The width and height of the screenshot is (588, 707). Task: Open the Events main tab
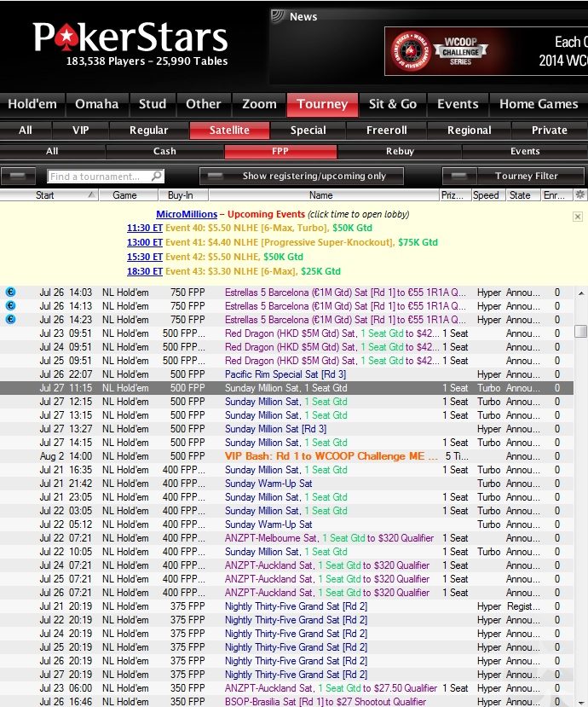tap(458, 104)
